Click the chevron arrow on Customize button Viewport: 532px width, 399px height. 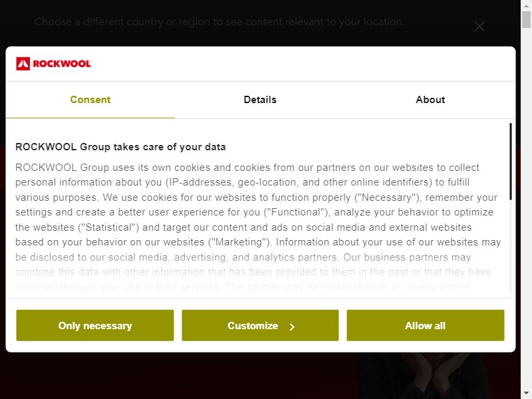coord(292,327)
